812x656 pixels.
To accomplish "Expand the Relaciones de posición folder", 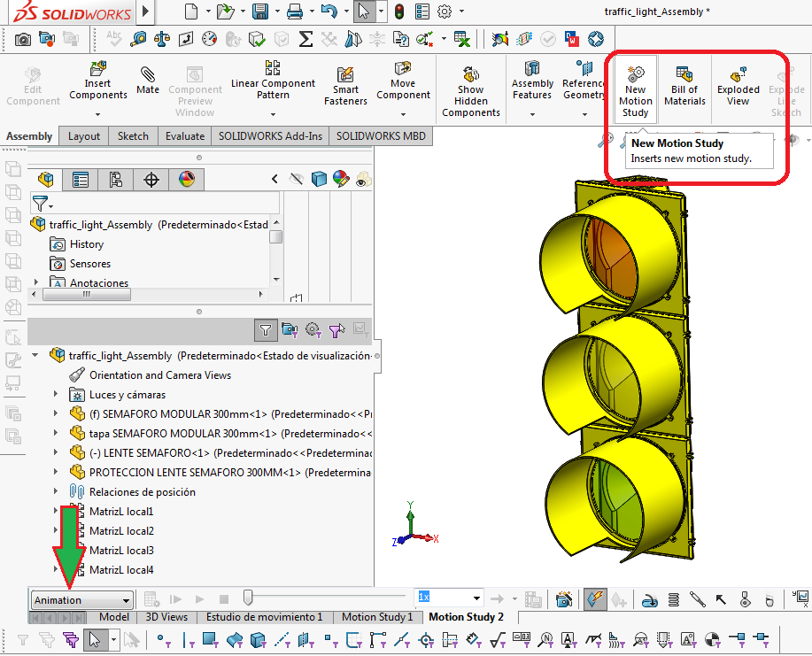I will (x=57, y=492).
